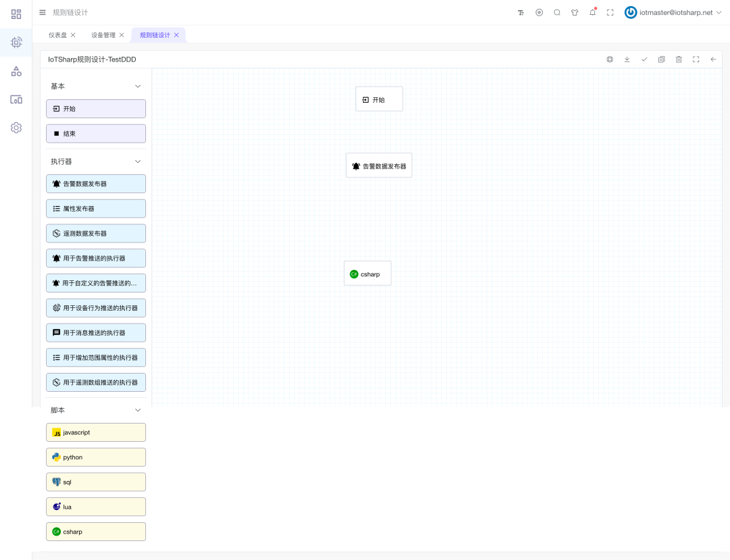Click the theme shirt icon in header
730x560 pixels.
coord(575,13)
